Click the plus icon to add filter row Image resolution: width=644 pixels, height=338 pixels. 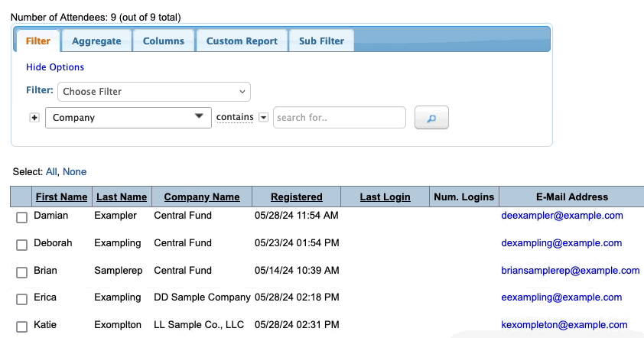coord(34,118)
